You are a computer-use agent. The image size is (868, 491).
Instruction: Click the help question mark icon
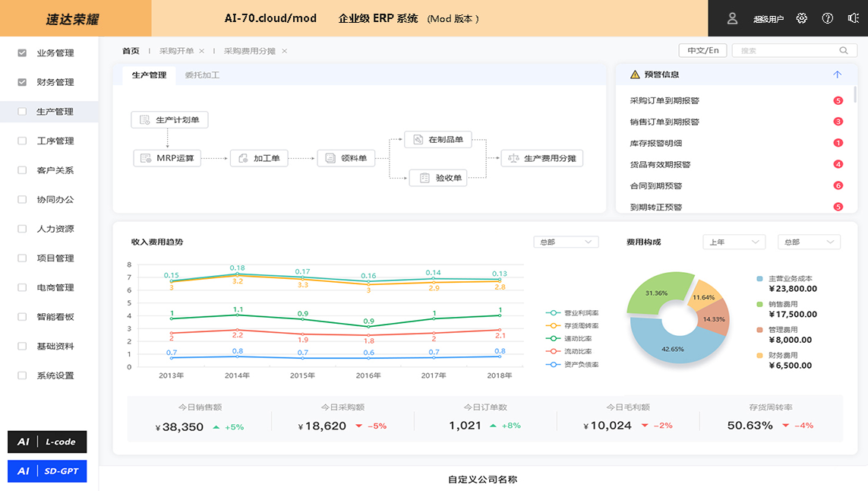coord(828,18)
